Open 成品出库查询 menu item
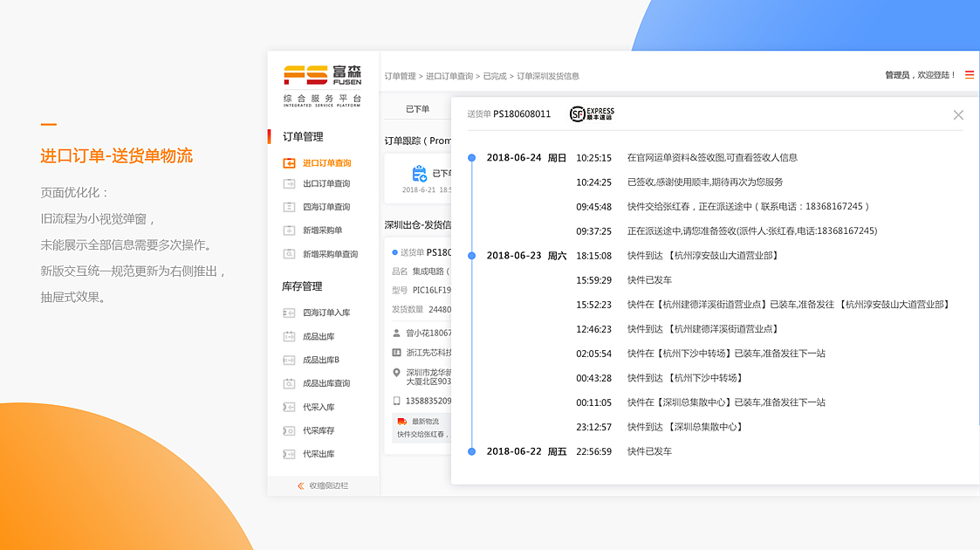Image resolution: width=980 pixels, height=550 pixels. click(x=326, y=384)
